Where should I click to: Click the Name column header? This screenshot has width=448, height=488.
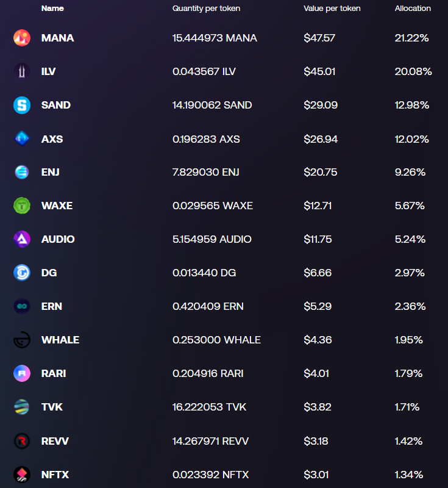click(52, 9)
